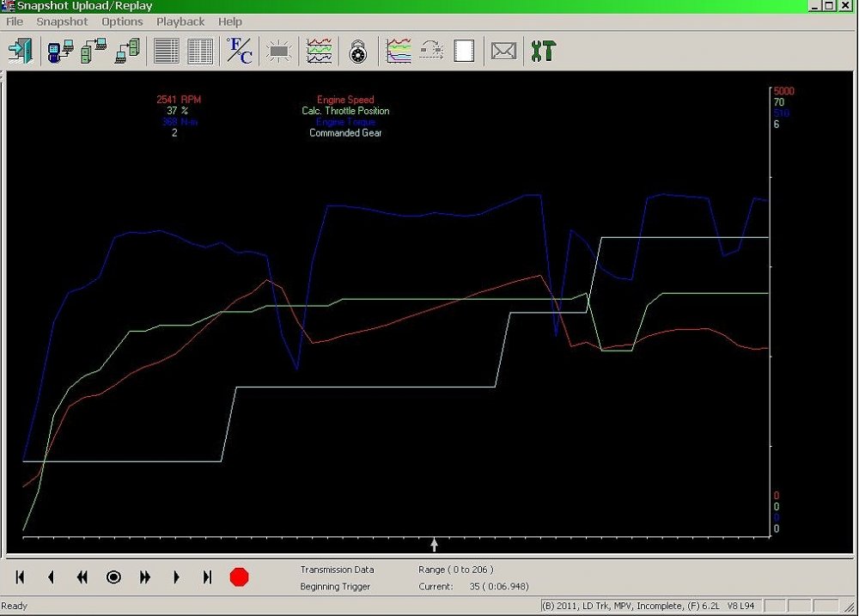This screenshot has height=616, width=859.
Task: Open the email snapshot icon
Action: [503, 51]
